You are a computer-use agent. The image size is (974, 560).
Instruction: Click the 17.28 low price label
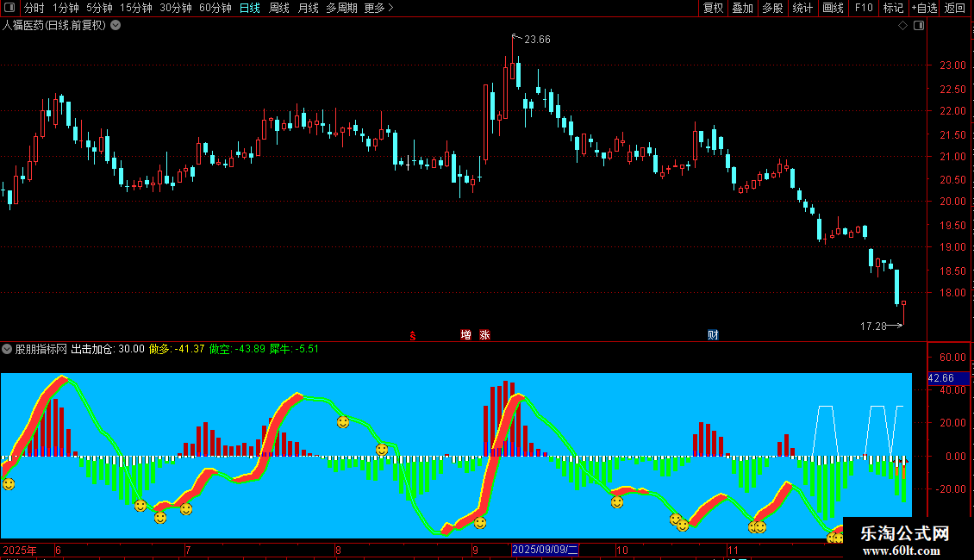(873, 326)
